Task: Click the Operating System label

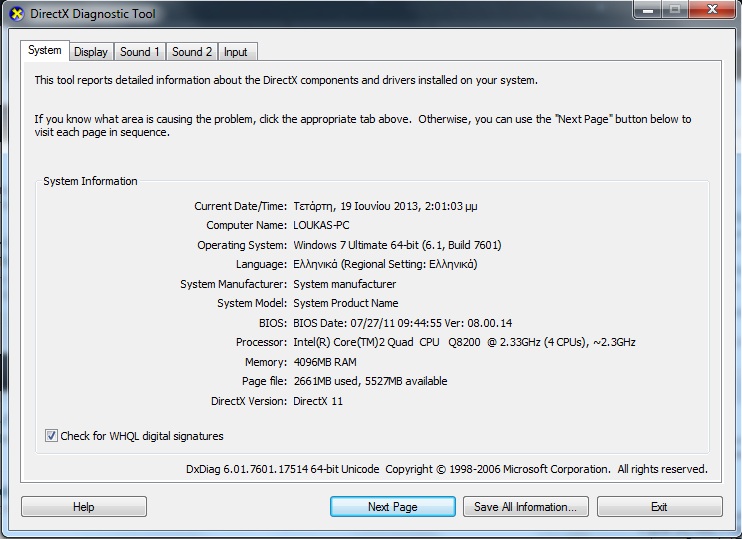Action: pos(242,245)
